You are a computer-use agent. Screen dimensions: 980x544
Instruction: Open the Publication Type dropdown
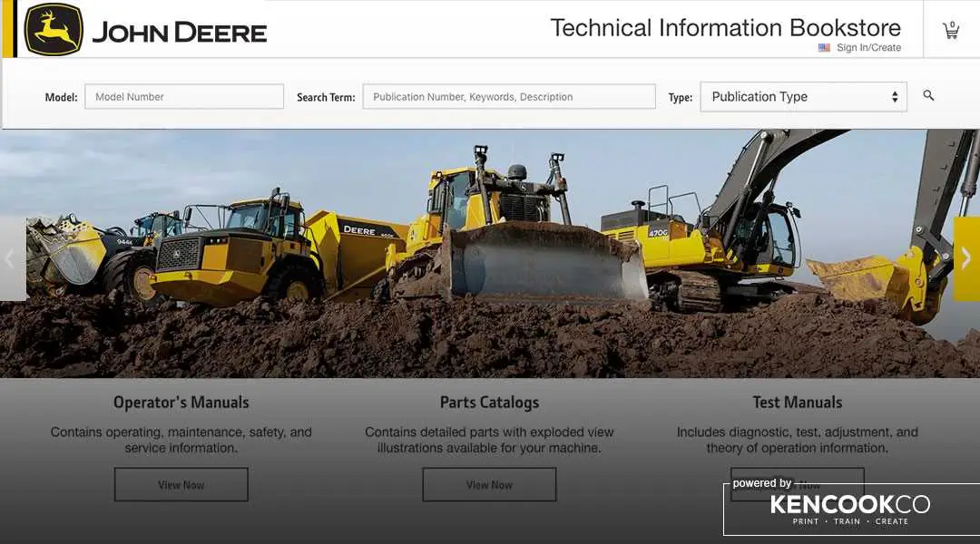click(803, 97)
